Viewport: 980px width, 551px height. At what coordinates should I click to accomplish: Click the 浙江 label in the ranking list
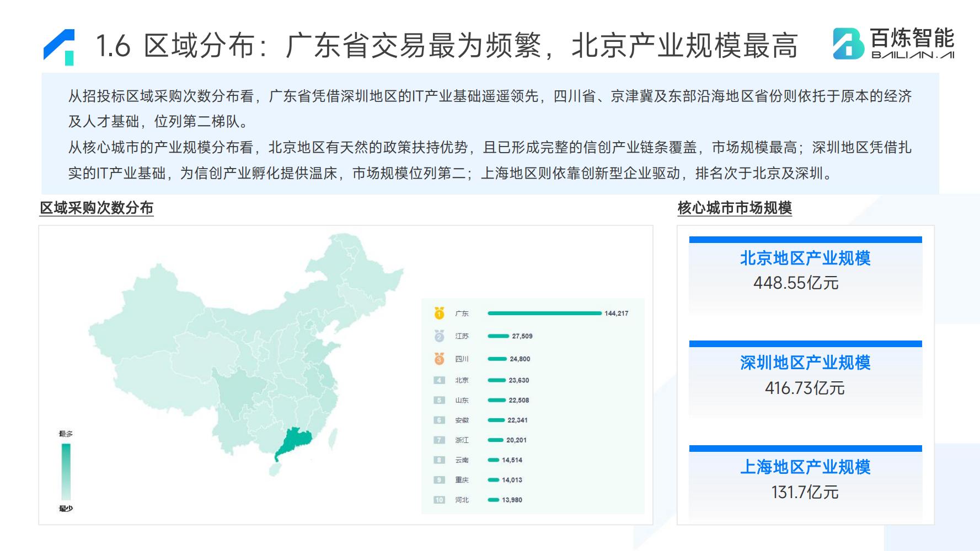click(x=462, y=440)
